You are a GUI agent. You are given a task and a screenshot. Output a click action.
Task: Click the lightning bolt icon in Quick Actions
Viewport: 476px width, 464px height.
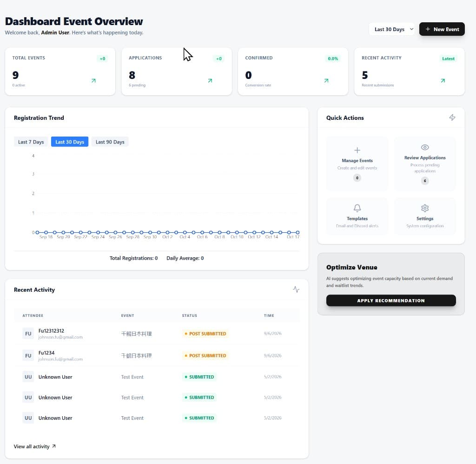click(x=452, y=118)
